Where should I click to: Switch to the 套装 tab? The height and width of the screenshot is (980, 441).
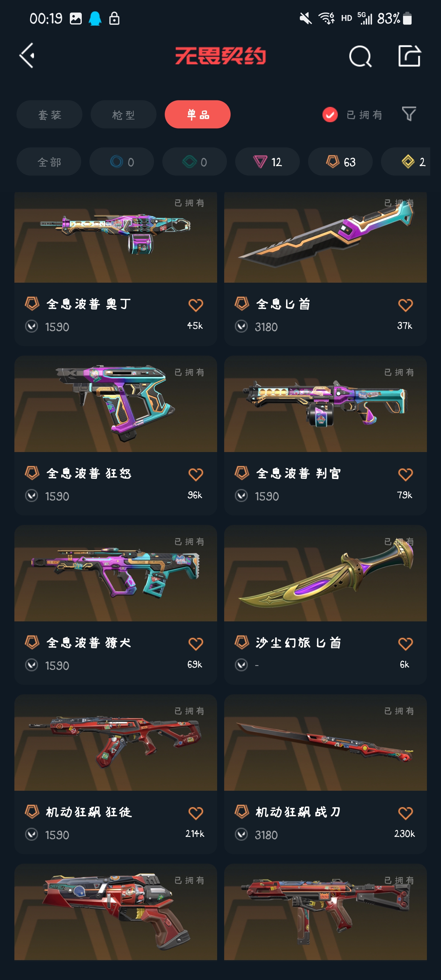point(50,115)
